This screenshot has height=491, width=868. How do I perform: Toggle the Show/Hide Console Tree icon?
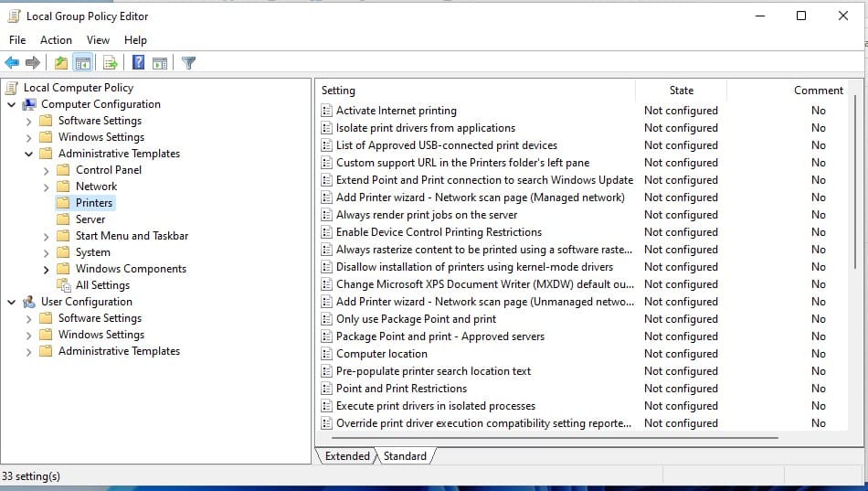tap(82, 63)
